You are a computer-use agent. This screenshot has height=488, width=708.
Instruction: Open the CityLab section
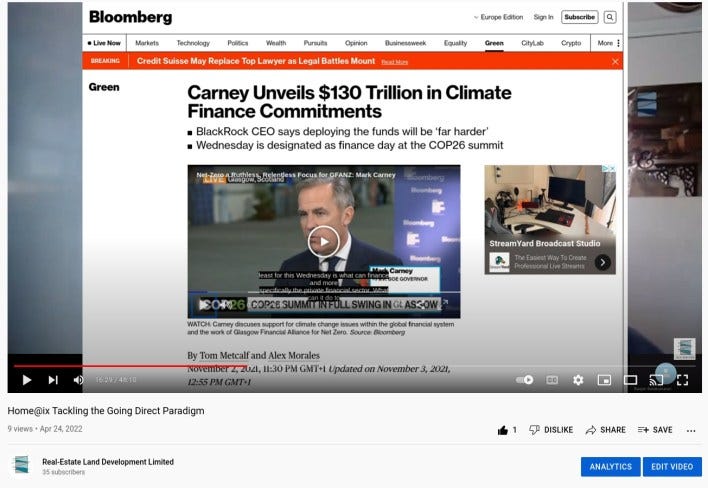point(532,43)
